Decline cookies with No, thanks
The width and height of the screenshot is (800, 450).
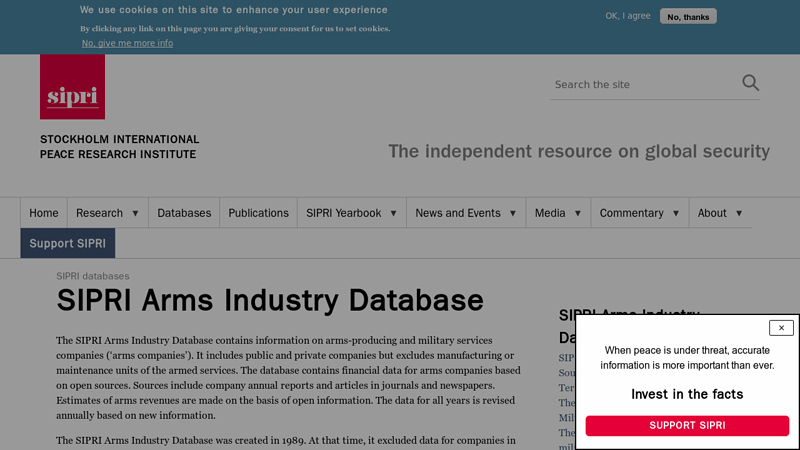[x=688, y=16]
